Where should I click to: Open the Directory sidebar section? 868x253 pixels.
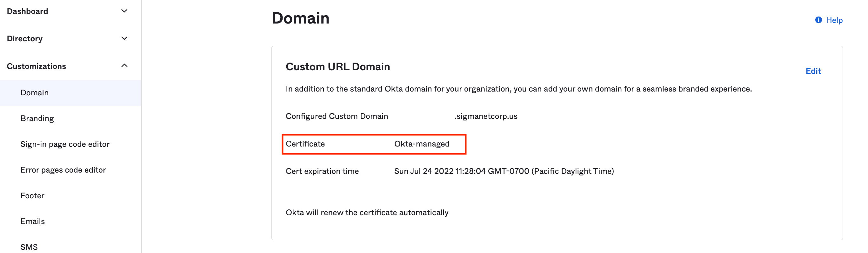pos(25,39)
